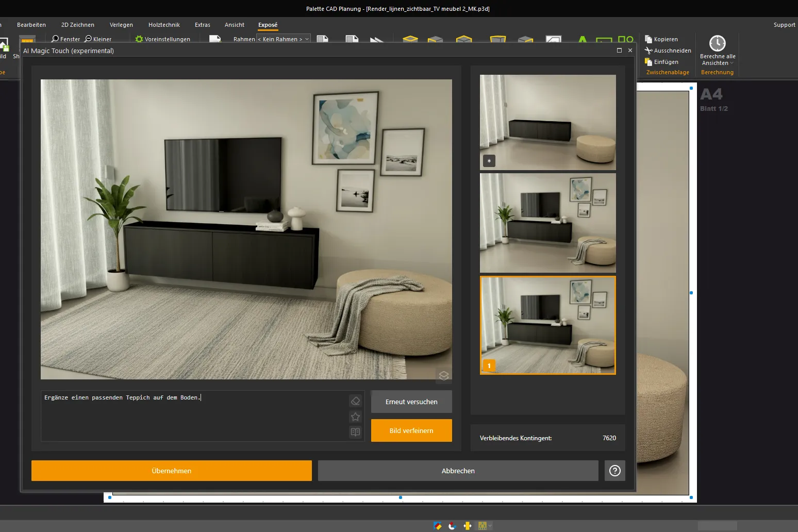Click the Berechne alle Ansichten clock icon

tap(718, 43)
